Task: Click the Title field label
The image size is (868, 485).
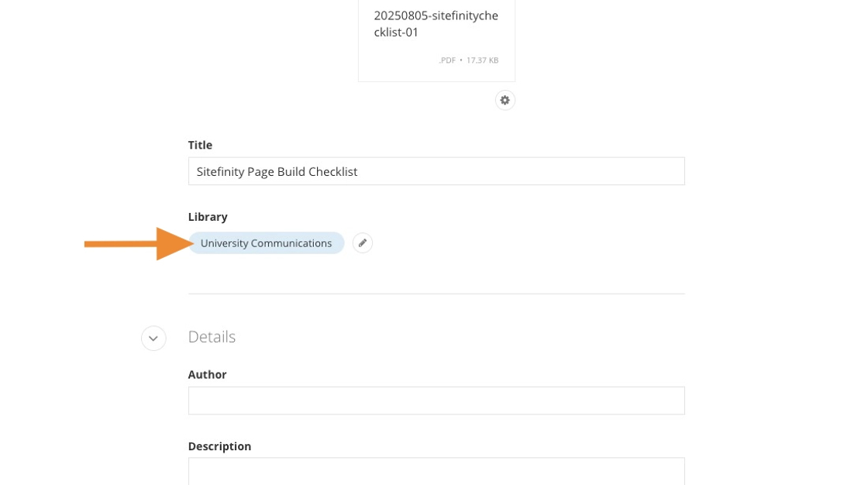Action: pyautogui.click(x=200, y=145)
